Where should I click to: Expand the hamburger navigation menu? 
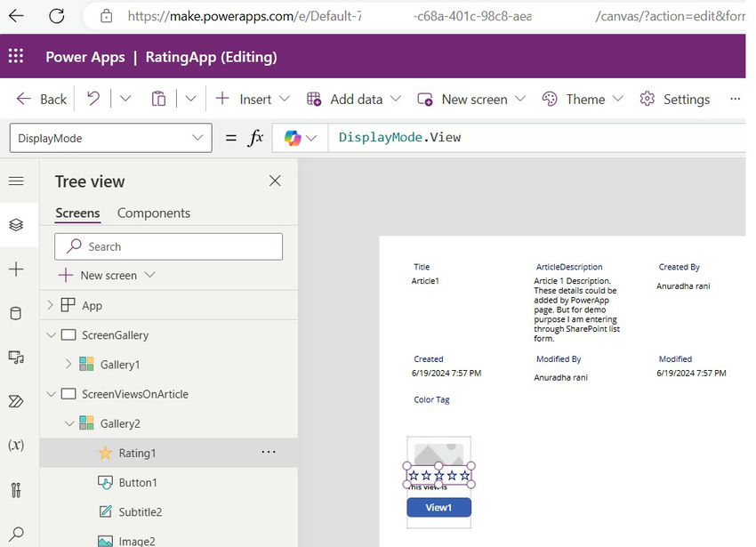16,181
